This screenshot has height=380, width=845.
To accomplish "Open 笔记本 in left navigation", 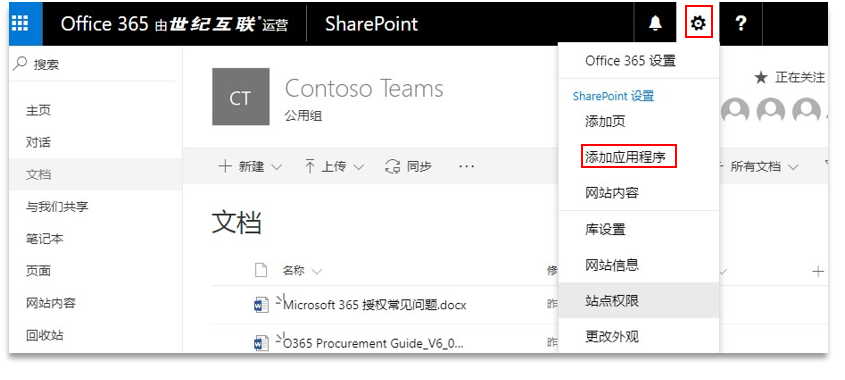I will click(x=45, y=238).
